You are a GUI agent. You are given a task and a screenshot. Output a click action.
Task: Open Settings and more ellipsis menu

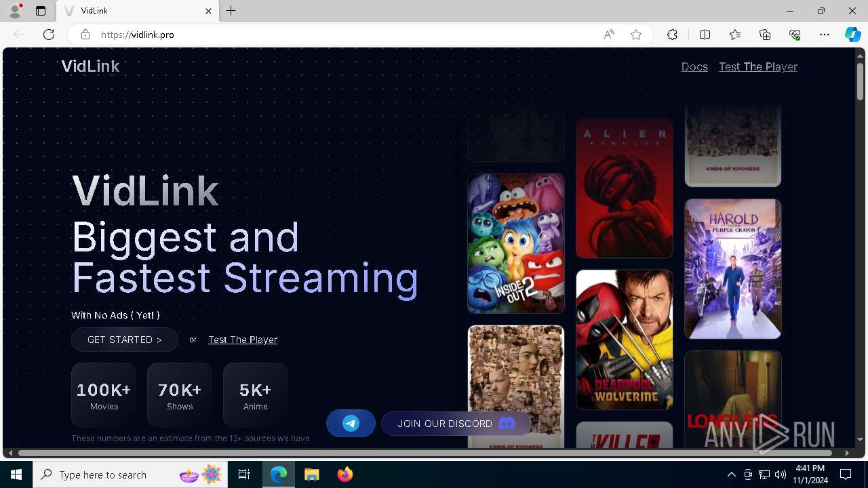(825, 35)
